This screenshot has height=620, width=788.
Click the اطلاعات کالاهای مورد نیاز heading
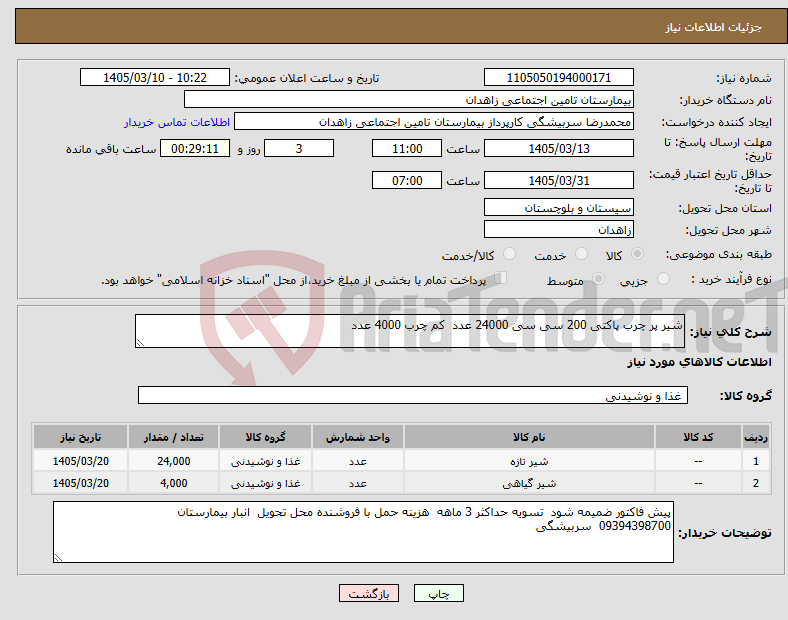[x=699, y=362]
